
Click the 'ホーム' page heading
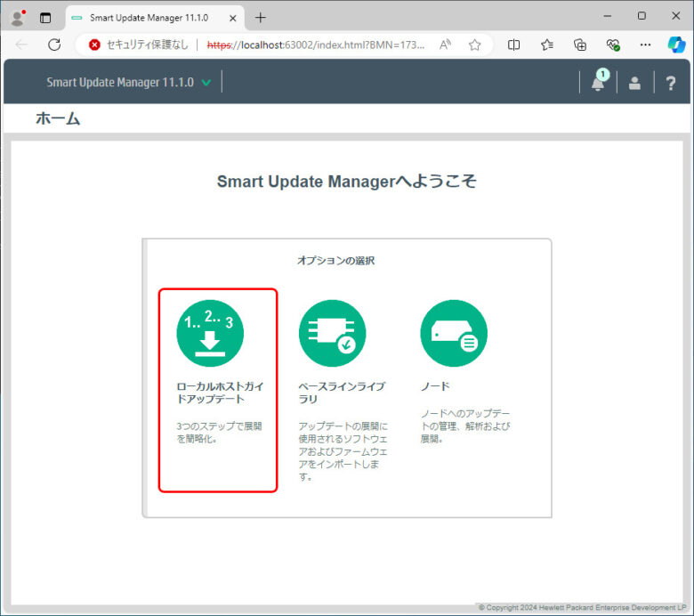pos(58,118)
